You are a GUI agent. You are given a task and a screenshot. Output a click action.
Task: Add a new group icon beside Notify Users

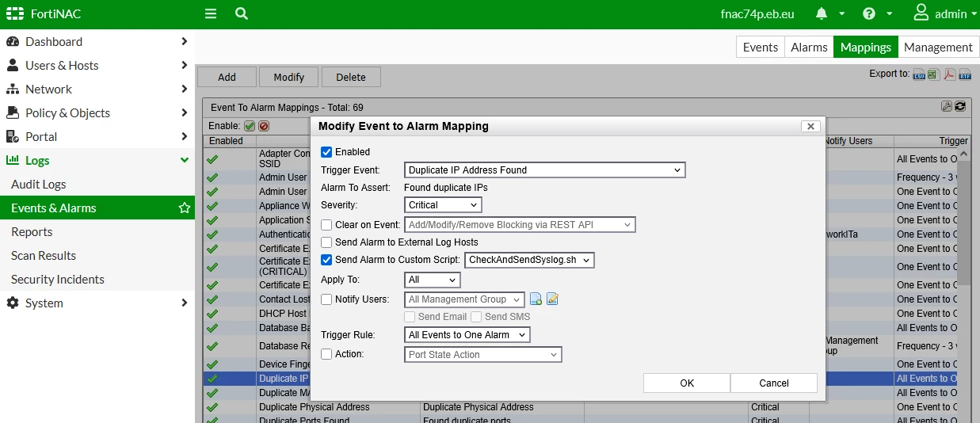pos(536,299)
